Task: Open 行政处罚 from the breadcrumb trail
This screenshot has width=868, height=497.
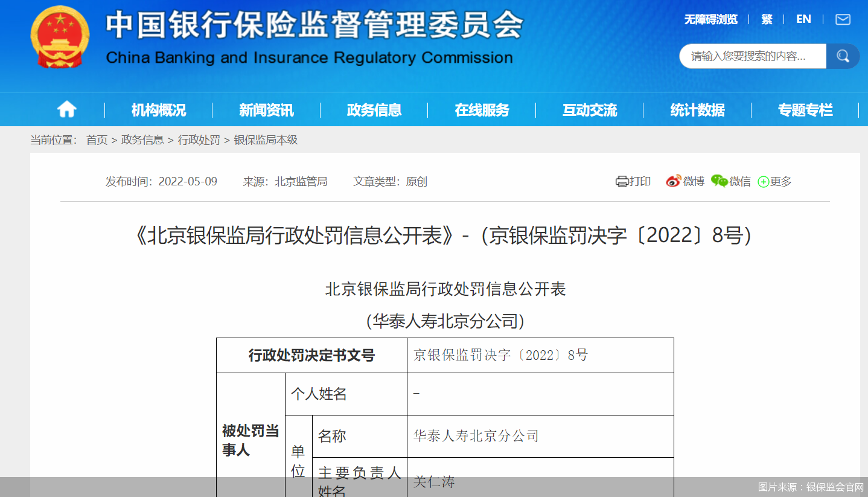Action: tap(199, 139)
